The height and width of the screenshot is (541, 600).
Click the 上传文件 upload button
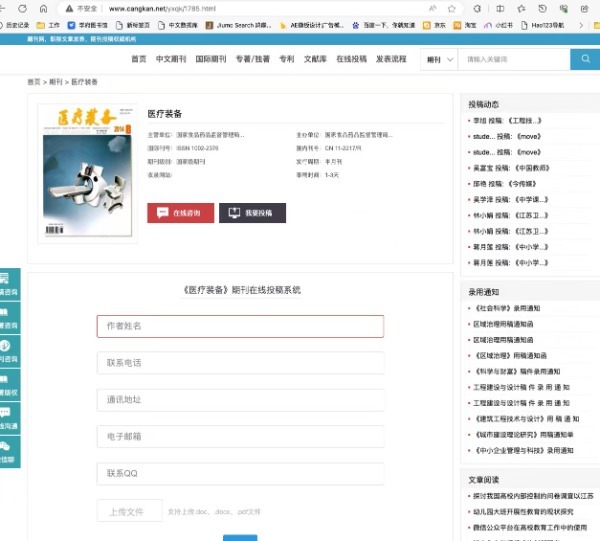tap(130, 511)
